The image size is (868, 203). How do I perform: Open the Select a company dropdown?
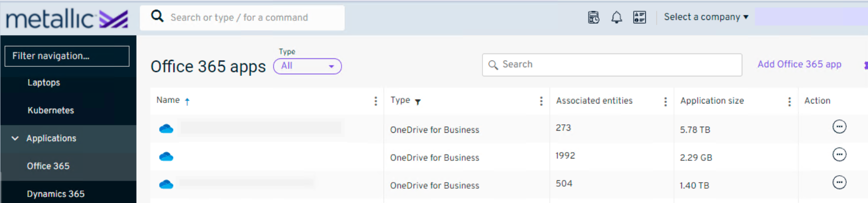706,17
